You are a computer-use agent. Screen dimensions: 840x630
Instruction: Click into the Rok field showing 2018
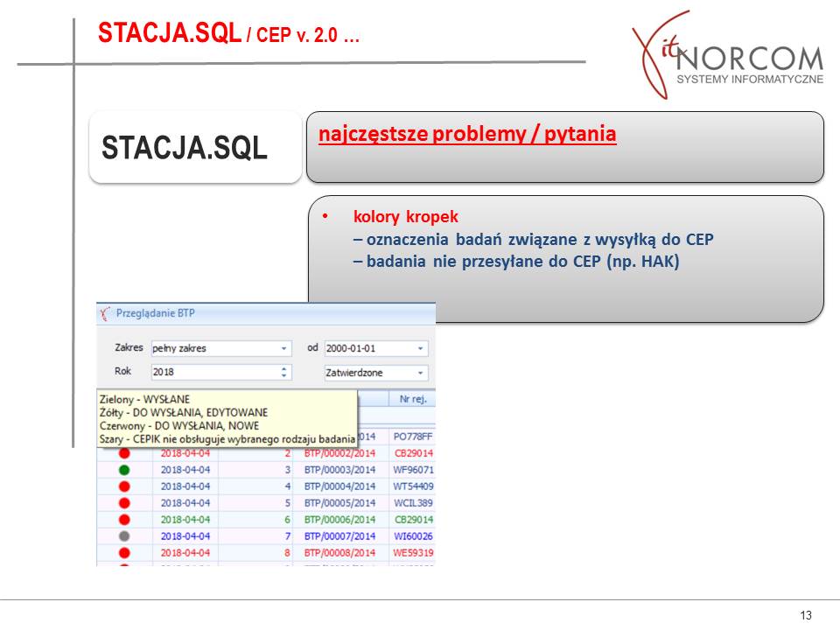coord(215,372)
